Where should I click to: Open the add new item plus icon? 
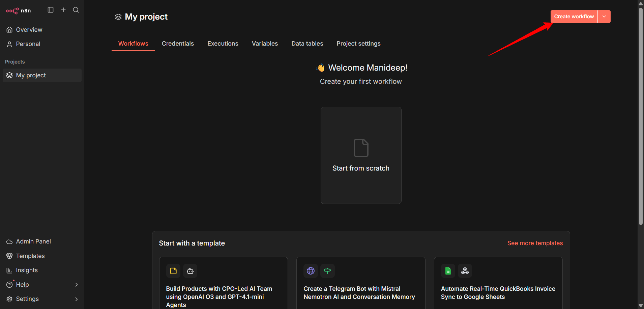[x=63, y=10]
